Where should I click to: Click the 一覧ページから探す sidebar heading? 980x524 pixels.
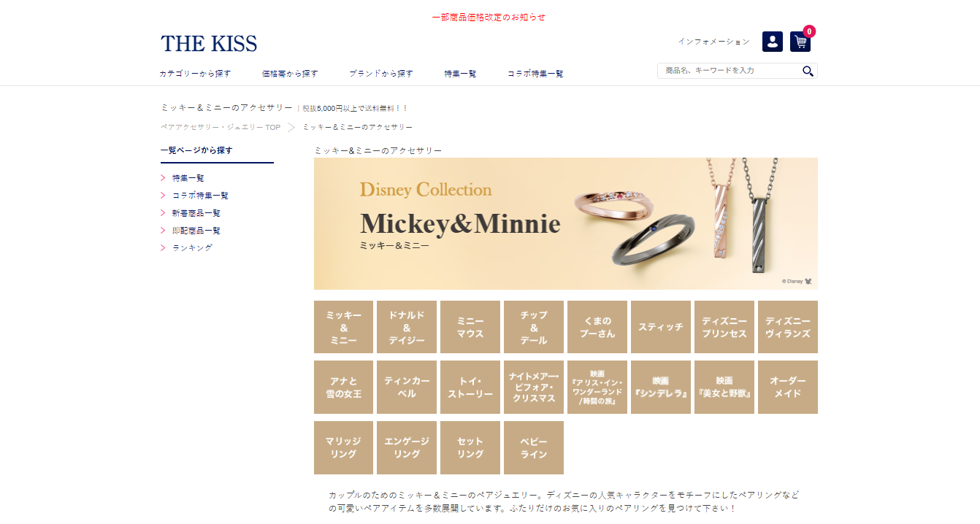pos(196,150)
